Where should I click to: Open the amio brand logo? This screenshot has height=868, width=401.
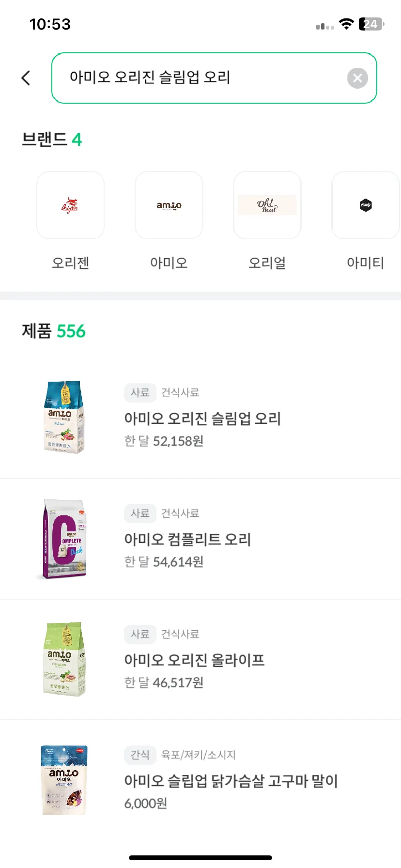pyautogui.click(x=169, y=205)
